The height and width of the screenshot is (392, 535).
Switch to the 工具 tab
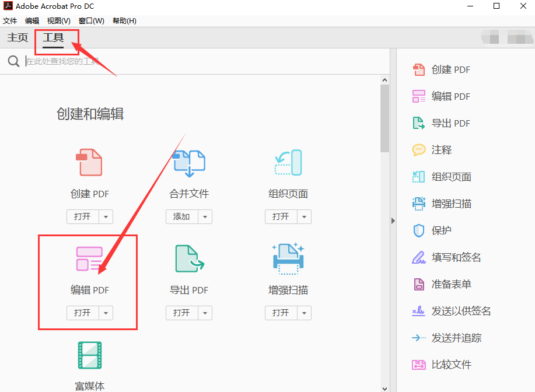53,38
